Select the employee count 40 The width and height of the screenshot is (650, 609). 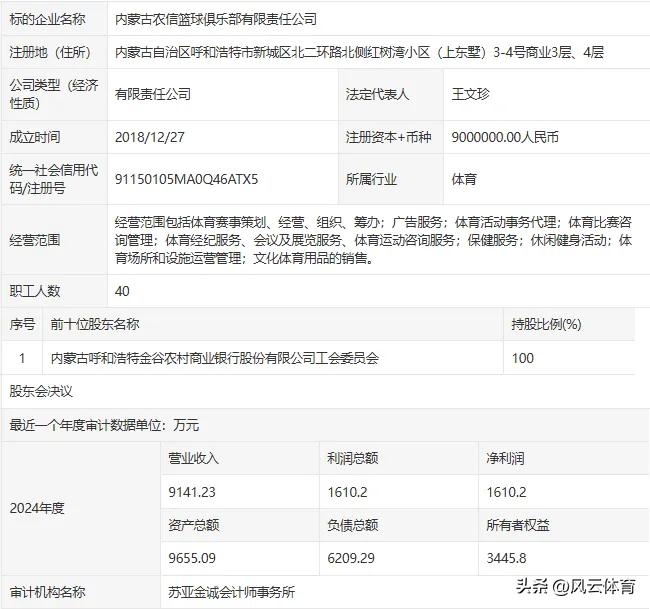click(122, 291)
